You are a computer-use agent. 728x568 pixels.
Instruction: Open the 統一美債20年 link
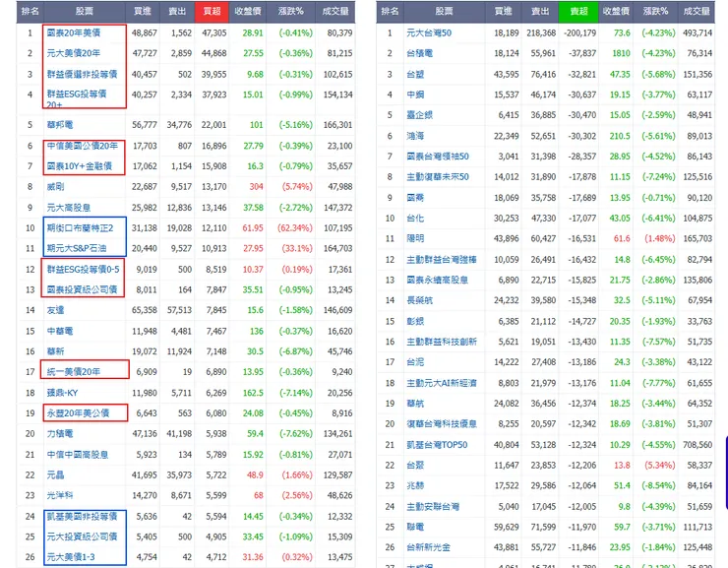tap(74, 372)
